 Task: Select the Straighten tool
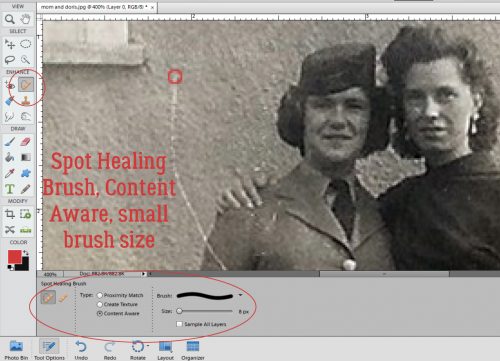click(x=26, y=230)
